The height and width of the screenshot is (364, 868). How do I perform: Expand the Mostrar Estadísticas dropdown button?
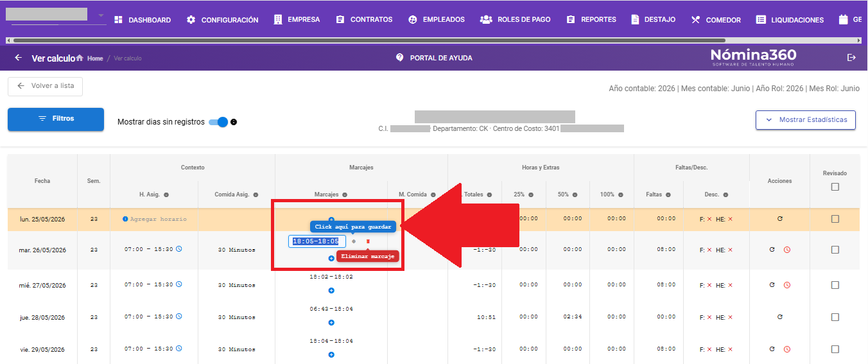click(x=806, y=120)
